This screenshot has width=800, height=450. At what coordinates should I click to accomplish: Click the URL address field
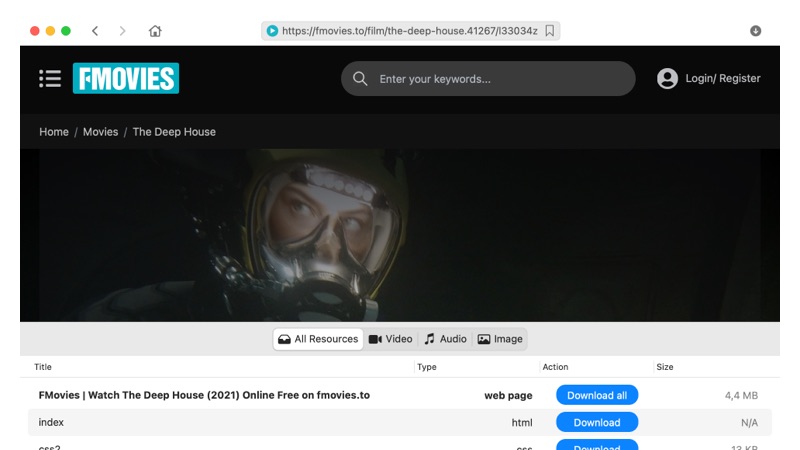pyautogui.click(x=410, y=31)
